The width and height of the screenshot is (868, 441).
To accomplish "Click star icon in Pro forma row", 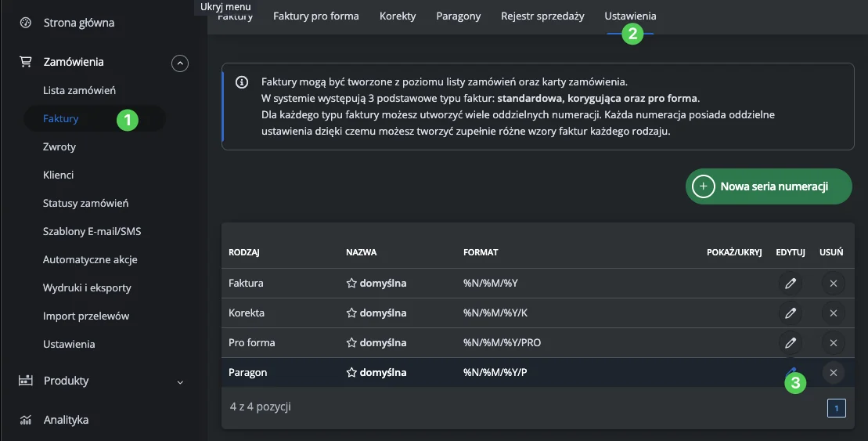I will (x=351, y=343).
